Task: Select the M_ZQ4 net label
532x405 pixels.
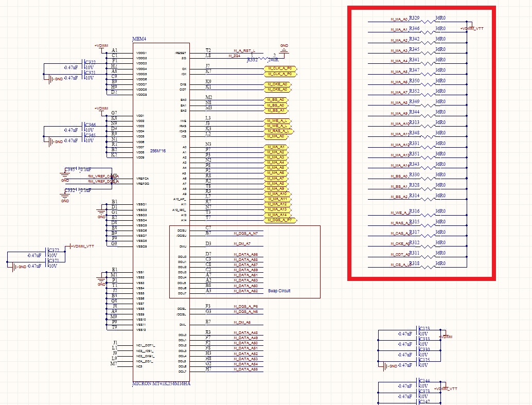Action: pos(235,56)
